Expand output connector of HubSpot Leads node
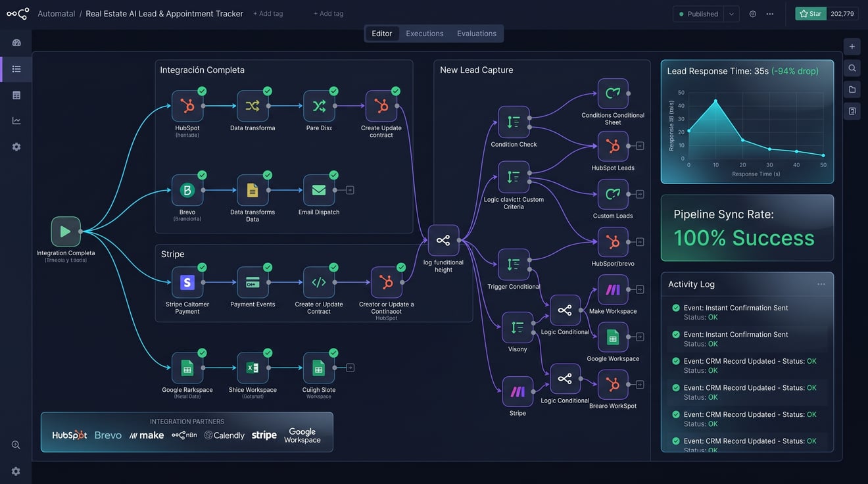868x484 pixels. 640,146
